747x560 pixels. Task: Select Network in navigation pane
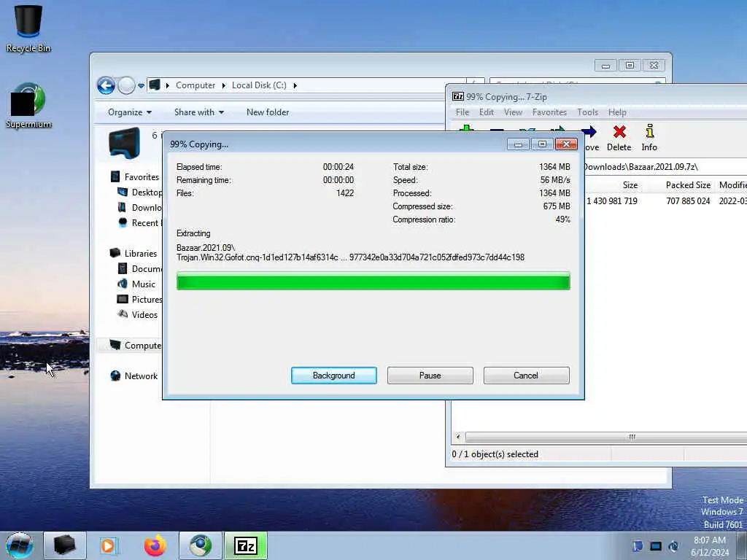tap(134, 376)
